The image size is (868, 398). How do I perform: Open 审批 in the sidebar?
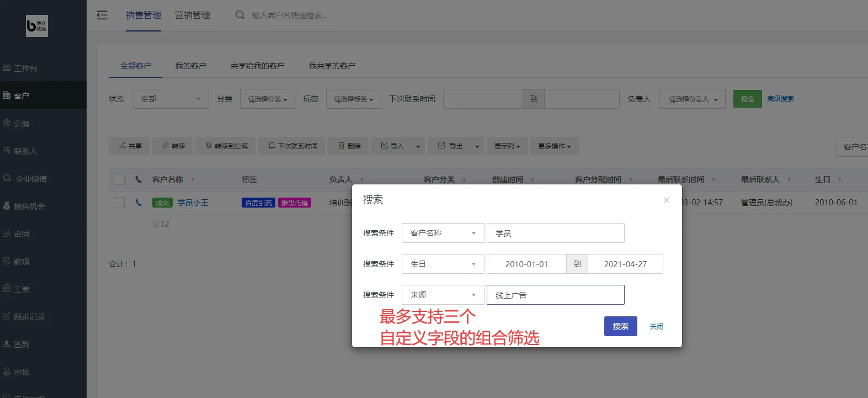(43, 372)
